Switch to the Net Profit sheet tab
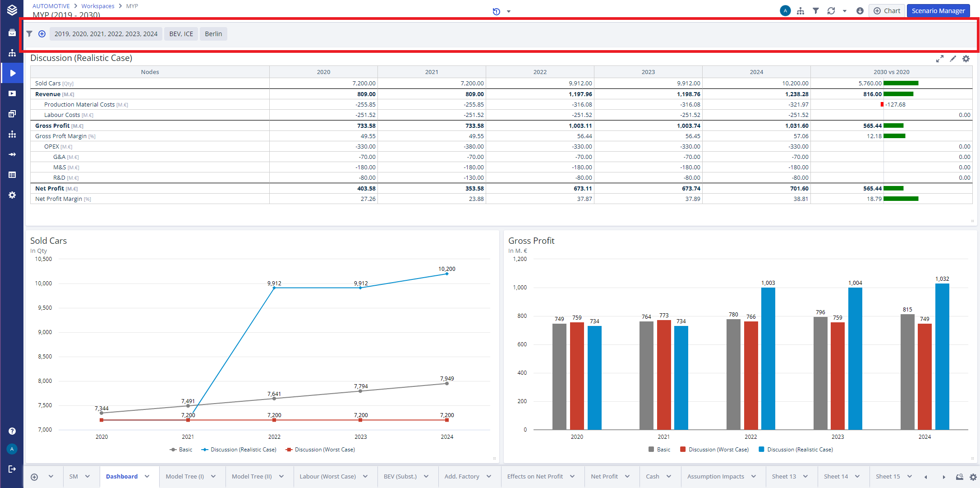This screenshot has height=488, width=980. [x=604, y=477]
